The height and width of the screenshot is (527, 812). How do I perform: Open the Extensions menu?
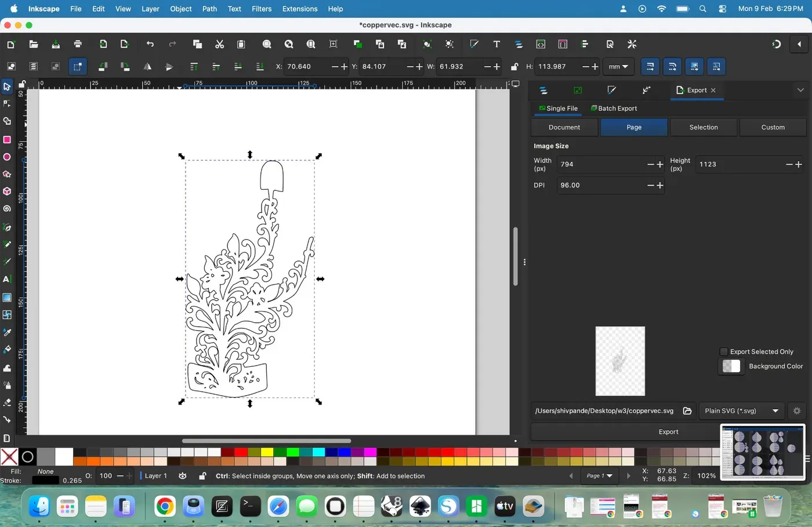[x=300, y=9]
